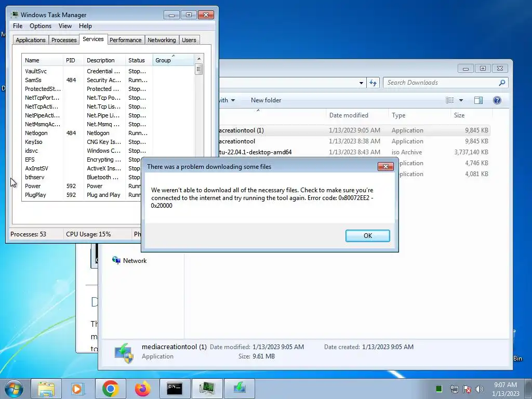Sort services by PID column
Screen dimensions: 532x399
pyautogui.click(x=73, y=60)
